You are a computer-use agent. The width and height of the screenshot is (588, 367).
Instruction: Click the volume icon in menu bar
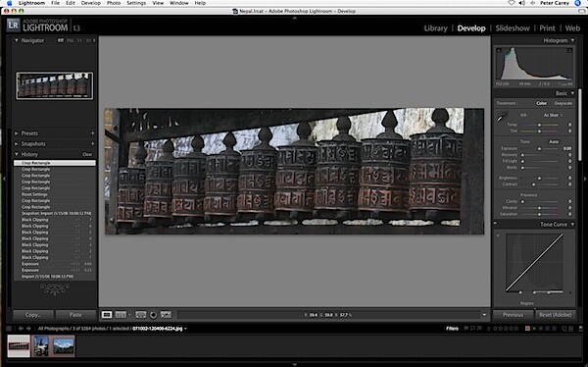click(x=522, y=3)
